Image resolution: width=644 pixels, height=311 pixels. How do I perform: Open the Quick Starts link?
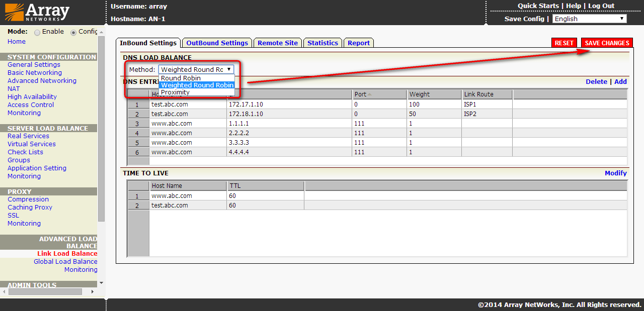[x=538, y=6]
